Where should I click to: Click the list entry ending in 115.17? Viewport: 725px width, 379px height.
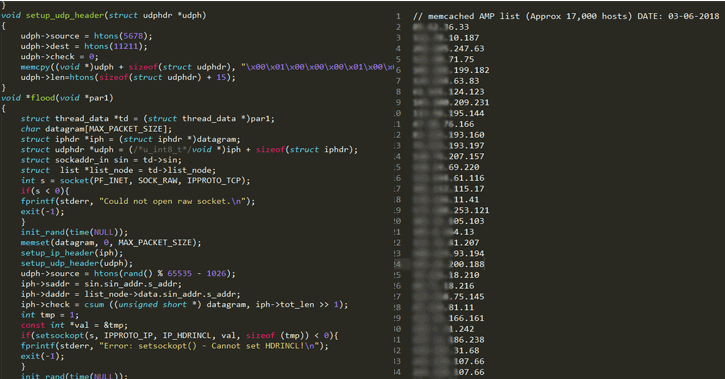tap(449, 189)
